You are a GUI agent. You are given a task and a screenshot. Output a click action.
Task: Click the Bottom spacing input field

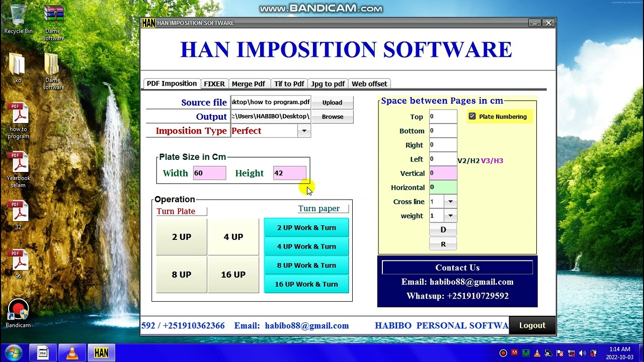pos(443,131)
